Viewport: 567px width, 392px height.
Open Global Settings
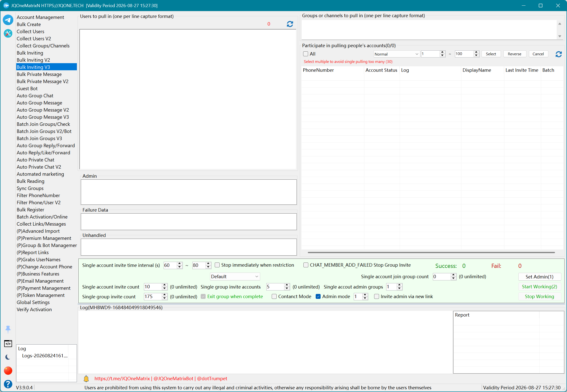click(33, 302)
